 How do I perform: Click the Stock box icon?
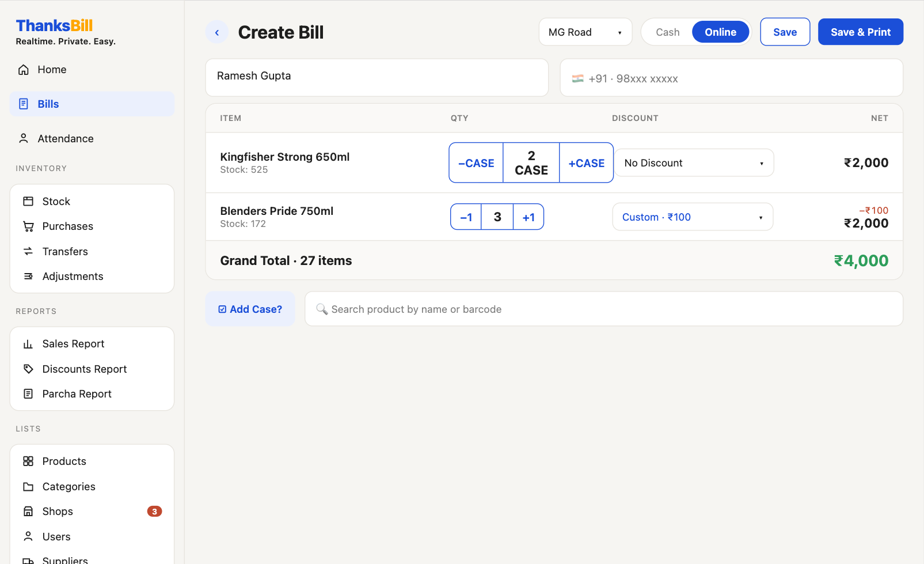(x=28, y=201)
